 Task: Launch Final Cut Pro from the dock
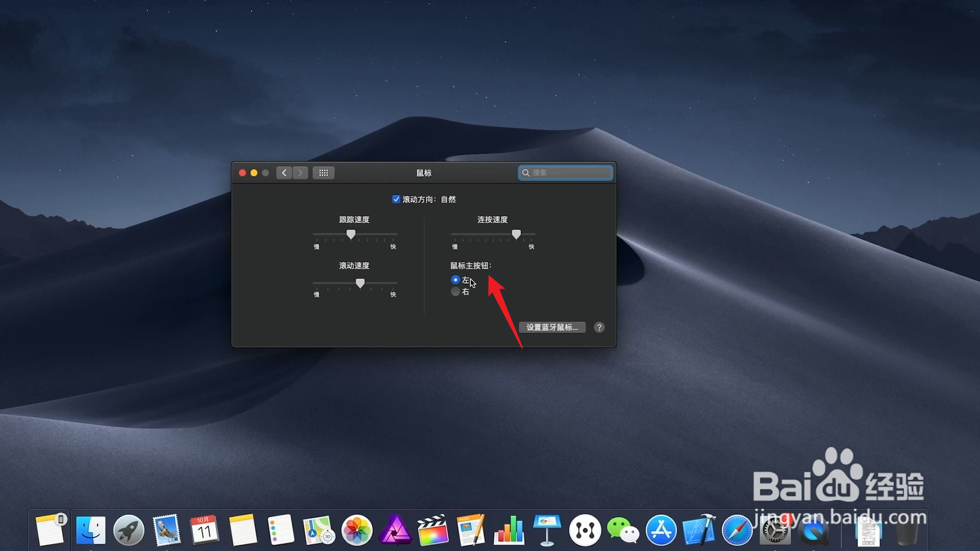pyautogui.click(x=433, y=530)
